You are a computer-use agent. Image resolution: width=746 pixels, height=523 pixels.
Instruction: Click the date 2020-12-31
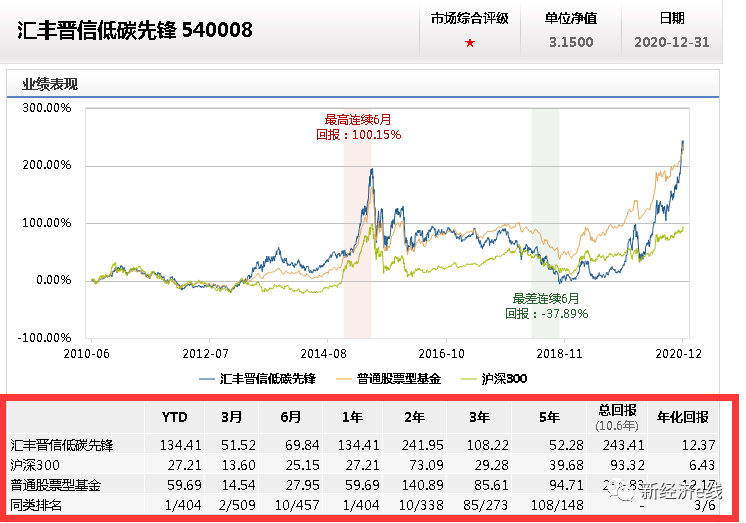[671, 42]
